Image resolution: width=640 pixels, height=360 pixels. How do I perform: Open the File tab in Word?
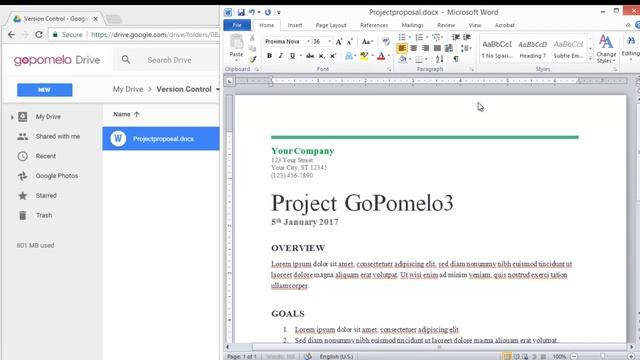237,25
